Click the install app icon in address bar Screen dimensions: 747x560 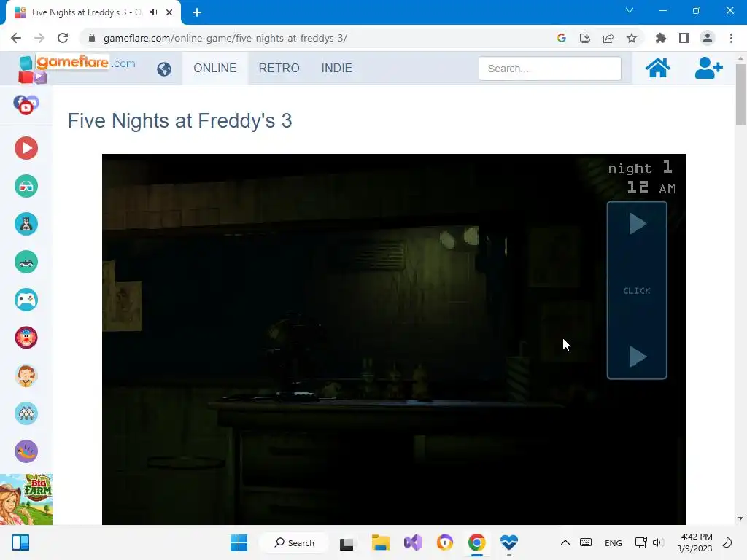584,38
